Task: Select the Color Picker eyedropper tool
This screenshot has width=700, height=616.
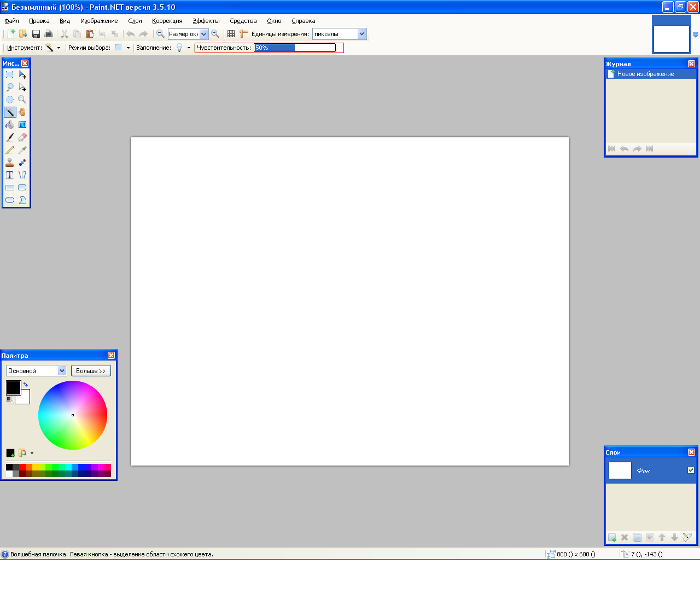Action: 22,150
